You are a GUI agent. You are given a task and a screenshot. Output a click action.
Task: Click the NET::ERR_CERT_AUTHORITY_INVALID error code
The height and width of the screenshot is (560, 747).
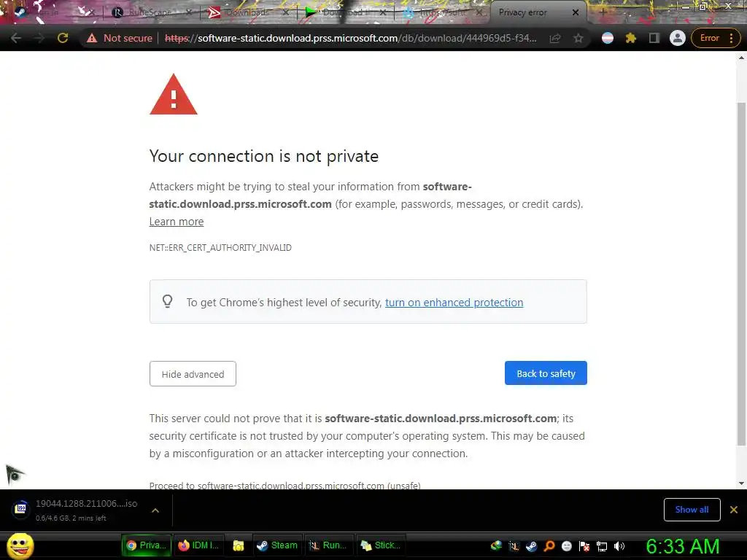click(x=220, y=248)
